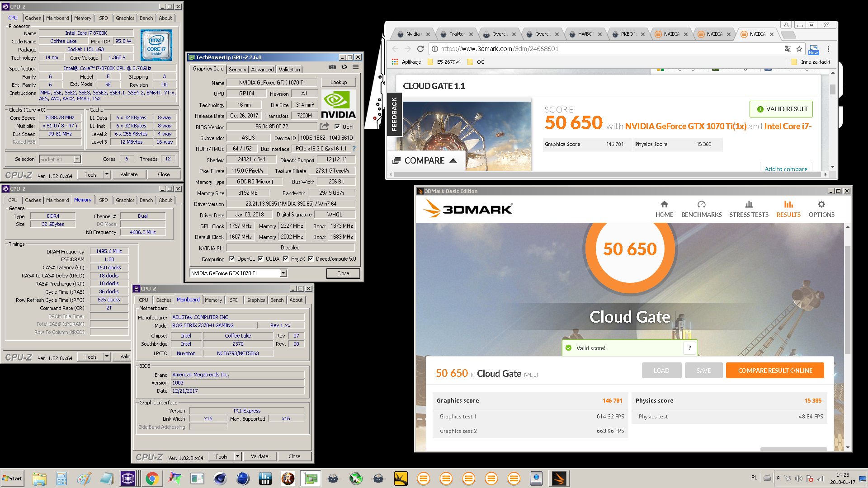Open the GPU selection dropdown in GPU-Z
This screenshot has height=488, width=868.
click(283, 273)
